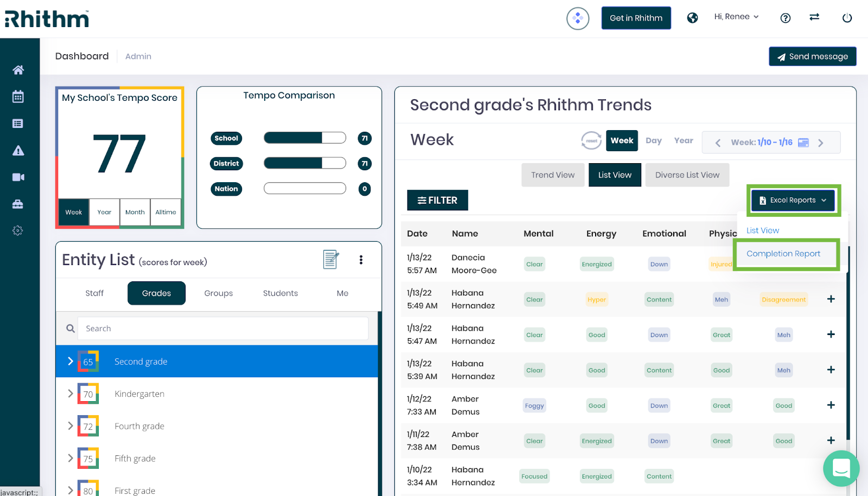Focus the entity Search field
Screen dimensions: 868x496
click(223, 328)
